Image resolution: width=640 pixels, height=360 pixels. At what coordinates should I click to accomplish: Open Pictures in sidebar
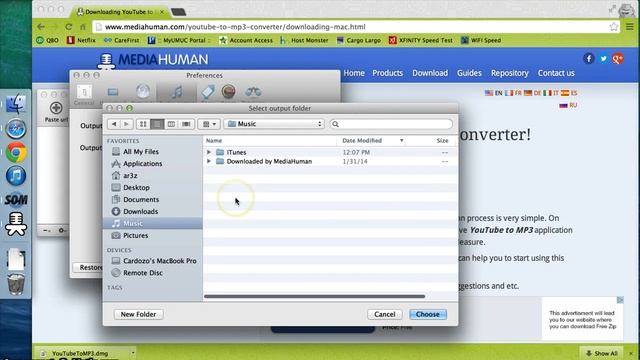pyautogui.click(x=135, y=236)
